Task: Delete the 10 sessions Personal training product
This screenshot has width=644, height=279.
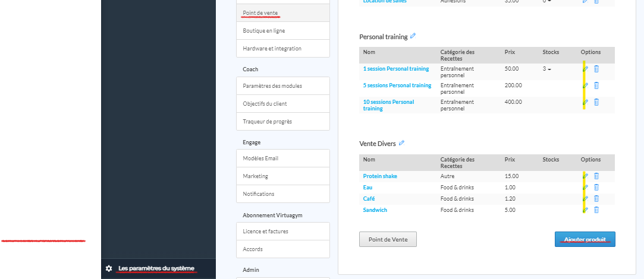Action: click(x=596, y=102)
